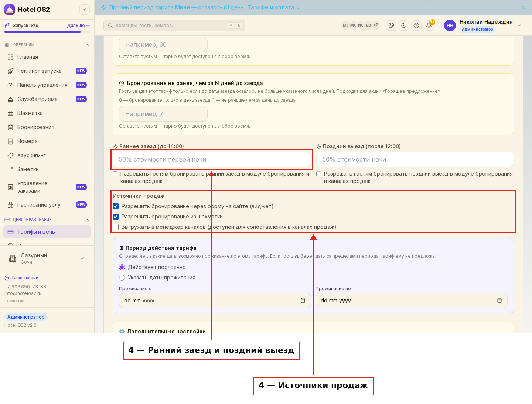Open calendar picker for Проживание по
Image resolution: width=532 pixels, height=404 pixels.
[499, 301]
